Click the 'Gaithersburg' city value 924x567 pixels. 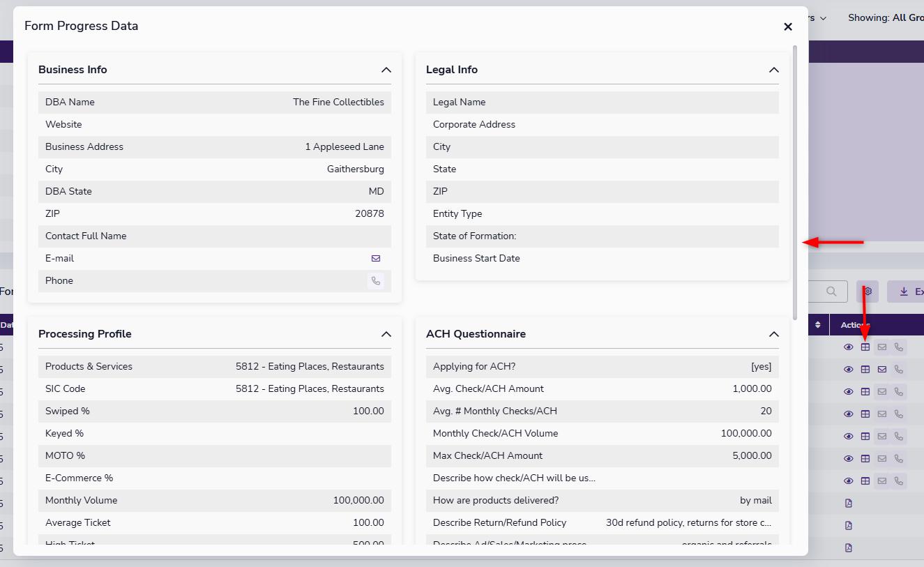tap(356, 169)
